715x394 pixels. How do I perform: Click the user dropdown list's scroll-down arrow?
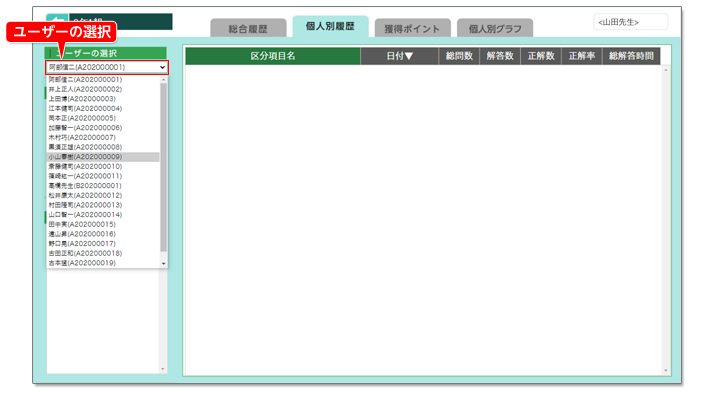click(164, 264)
